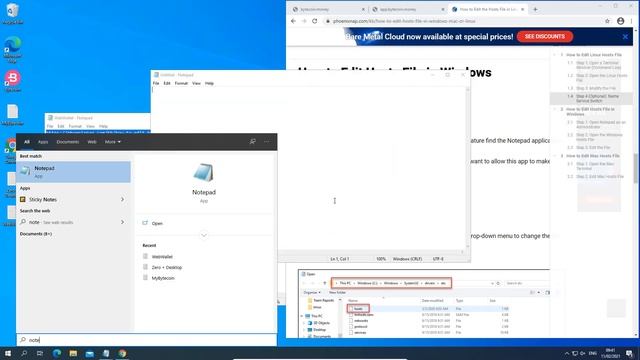Viewport: 640px width, 360px height.
Task: Launch Microsoft Edge from the taskbar
Action: coord(57,353)
